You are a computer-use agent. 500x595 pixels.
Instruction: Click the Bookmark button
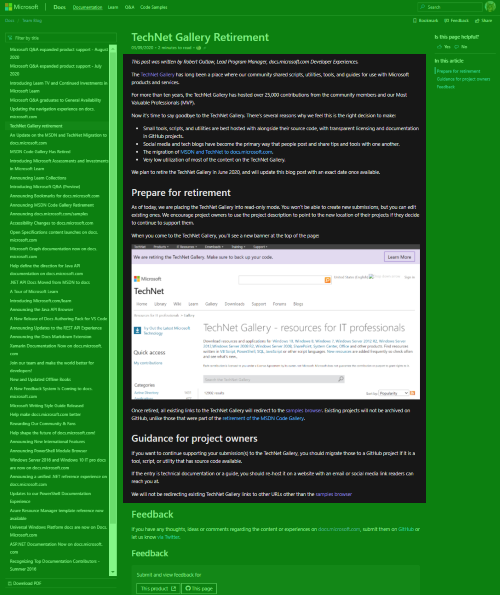(x=425, y=20)
